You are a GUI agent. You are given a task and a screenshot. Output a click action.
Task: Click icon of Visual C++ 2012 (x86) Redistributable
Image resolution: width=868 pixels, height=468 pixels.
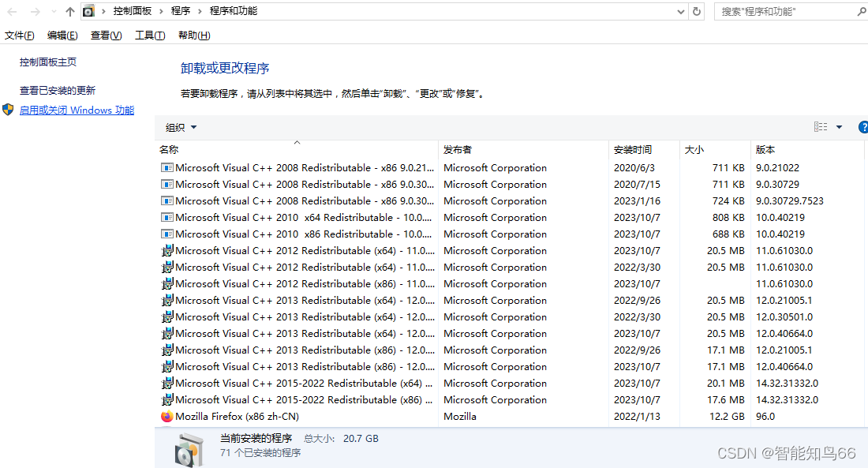click(166, 283)
